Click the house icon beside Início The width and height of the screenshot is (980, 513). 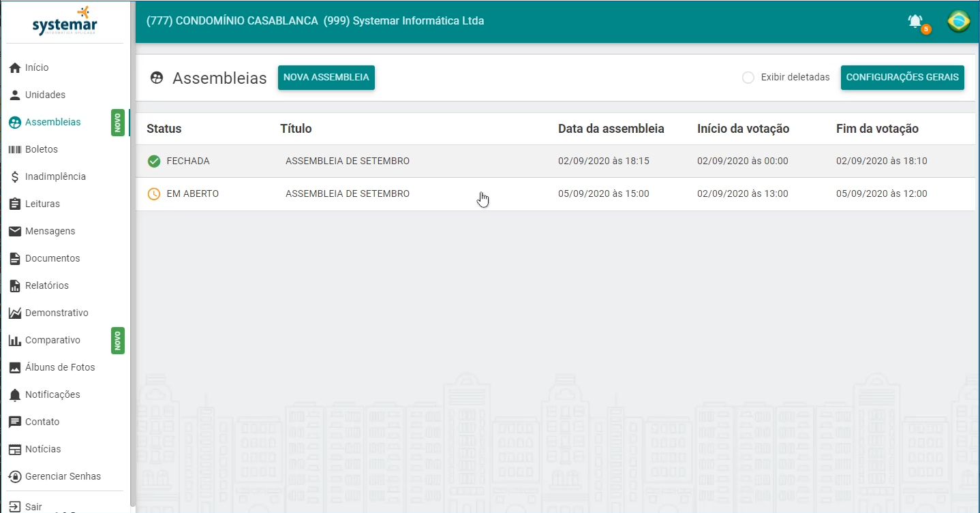coord(15,68)
